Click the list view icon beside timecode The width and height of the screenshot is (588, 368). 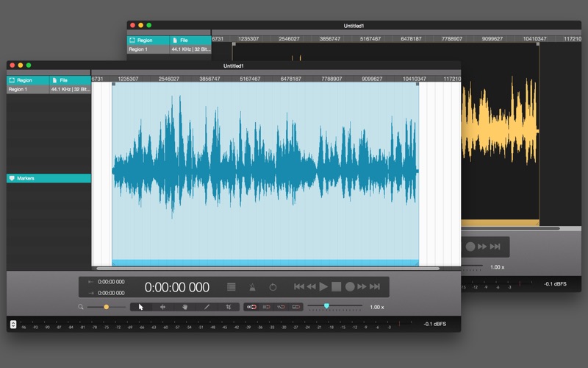click(232, 287)
